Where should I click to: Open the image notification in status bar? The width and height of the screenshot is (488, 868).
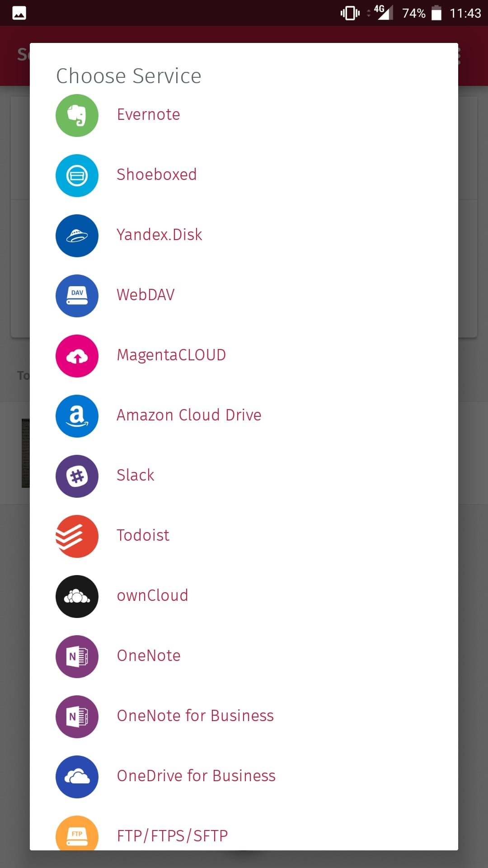[19, 13]
